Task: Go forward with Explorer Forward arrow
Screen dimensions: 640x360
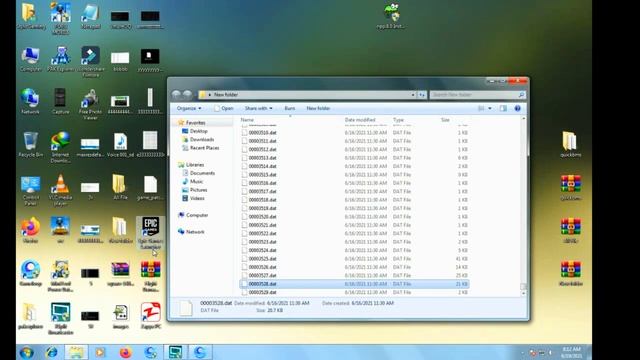Action: (187, 95)
